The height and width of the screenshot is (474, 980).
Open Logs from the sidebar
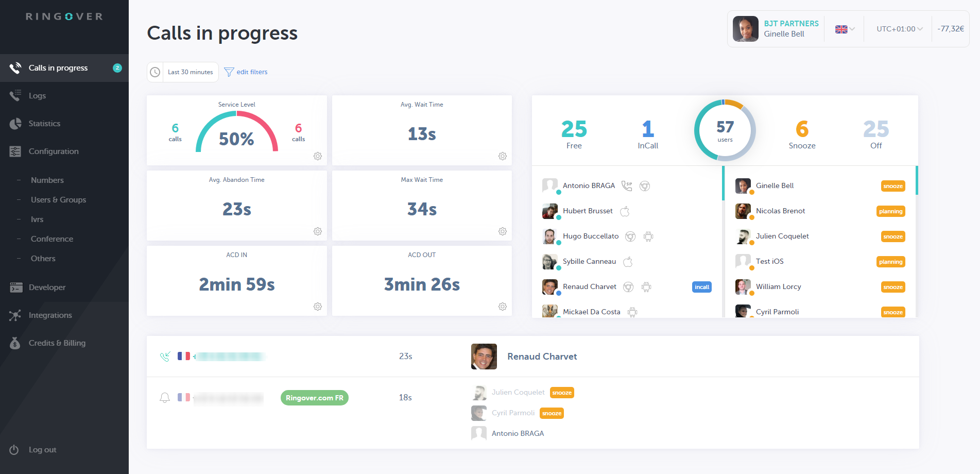(x=37, y=95)
